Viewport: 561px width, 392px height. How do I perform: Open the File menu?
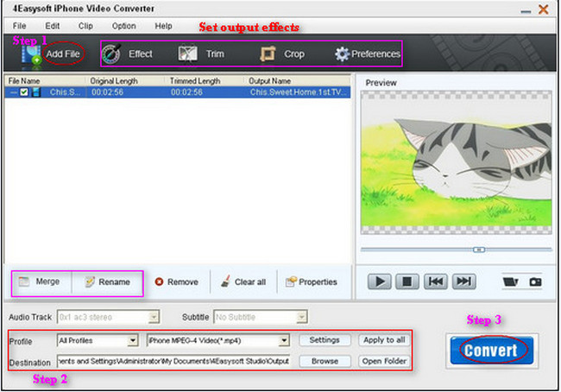(x=19, y=26)
